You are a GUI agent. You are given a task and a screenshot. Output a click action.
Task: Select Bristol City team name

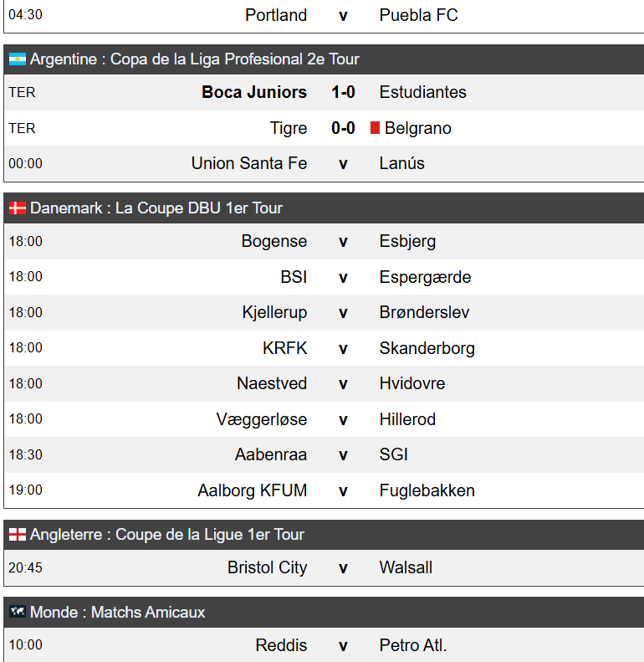pyautogui.click(x=267, y=567)
